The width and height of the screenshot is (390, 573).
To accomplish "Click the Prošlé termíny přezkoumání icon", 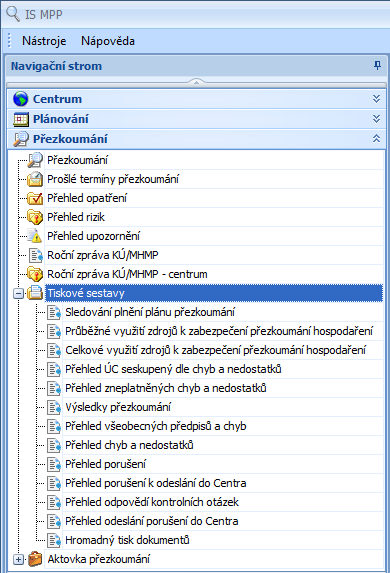I will [35, 179].
